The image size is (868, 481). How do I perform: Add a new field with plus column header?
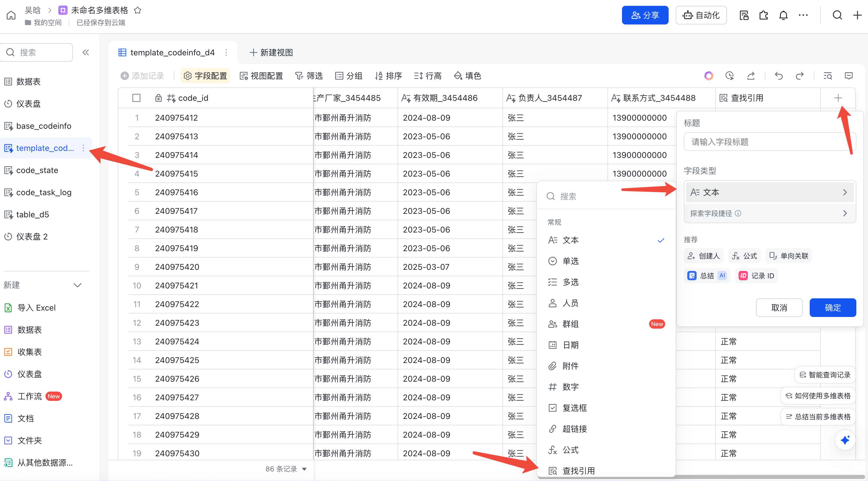[x=838, y=98]
